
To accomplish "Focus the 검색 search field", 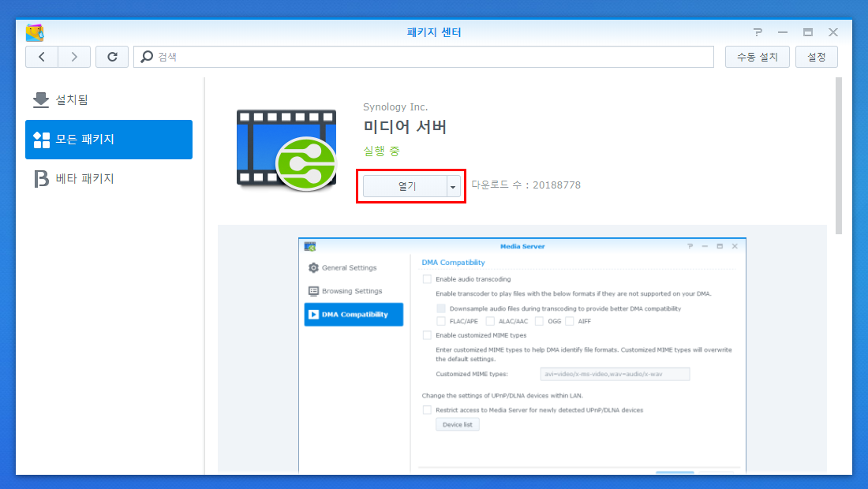I will (x=424, y=57).
